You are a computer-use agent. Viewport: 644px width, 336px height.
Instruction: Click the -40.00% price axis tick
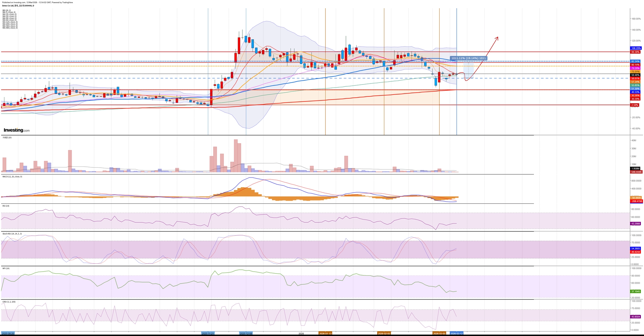[x=636, y=128]
